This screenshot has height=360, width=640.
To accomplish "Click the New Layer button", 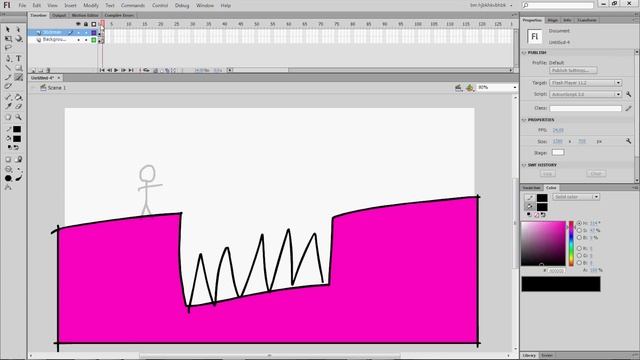I will point(33,70).
